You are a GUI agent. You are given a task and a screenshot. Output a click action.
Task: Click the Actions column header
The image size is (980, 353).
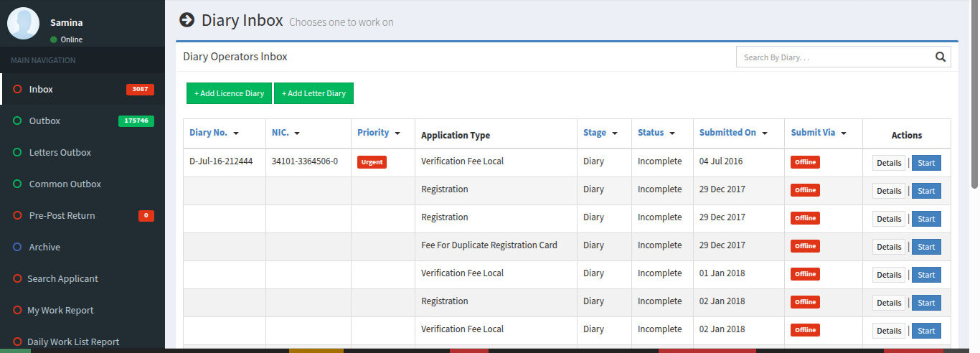[x=907, y=135]
